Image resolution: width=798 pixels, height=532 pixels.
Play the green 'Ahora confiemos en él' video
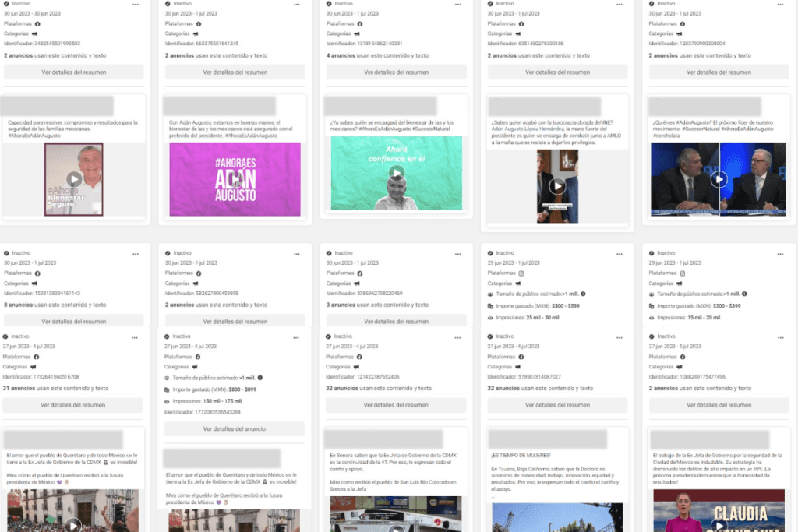(x=396, y=173)
